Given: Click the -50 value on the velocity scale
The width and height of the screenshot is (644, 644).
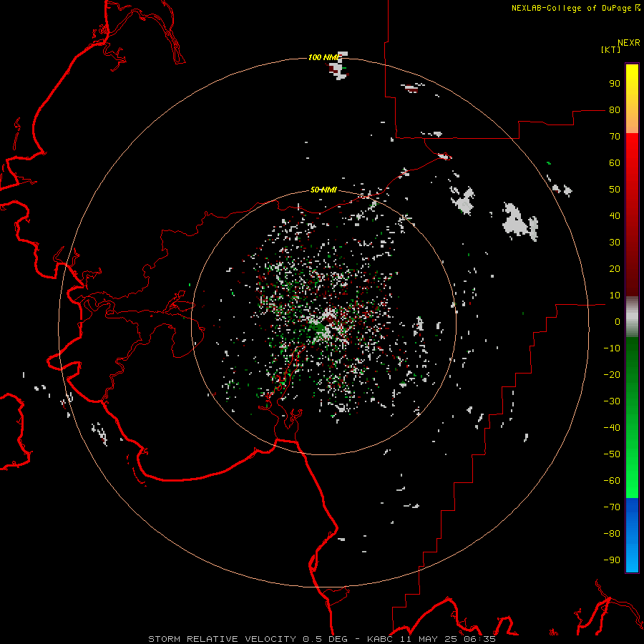Looking at the screenshot, I should pyautogui.click(x=612, y=454).
